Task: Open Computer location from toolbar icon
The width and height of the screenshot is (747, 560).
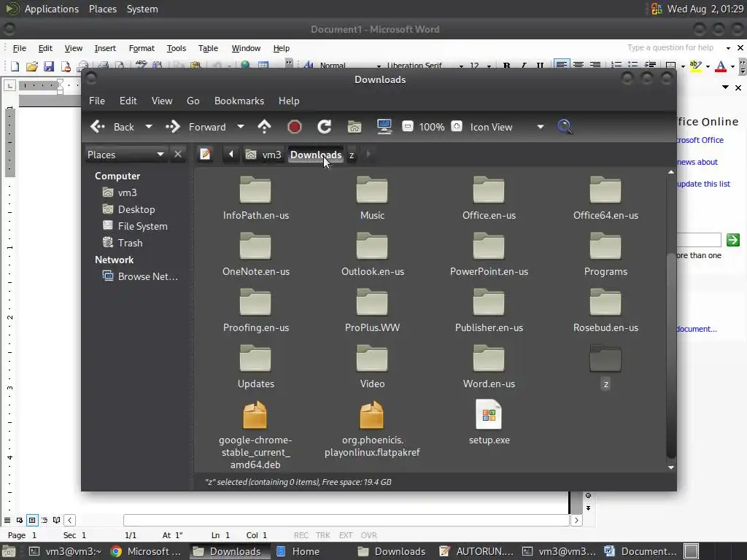Action: [384, 127]
